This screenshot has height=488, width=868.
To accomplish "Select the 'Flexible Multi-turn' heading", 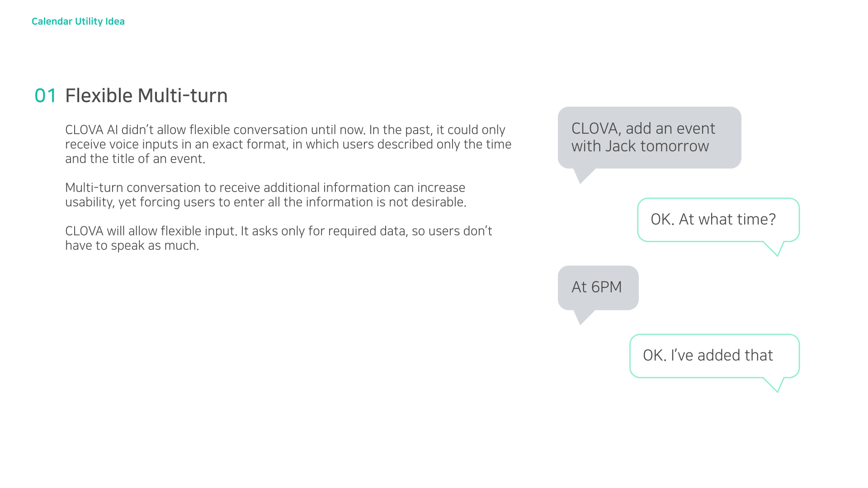I will [x=146, y=95].
